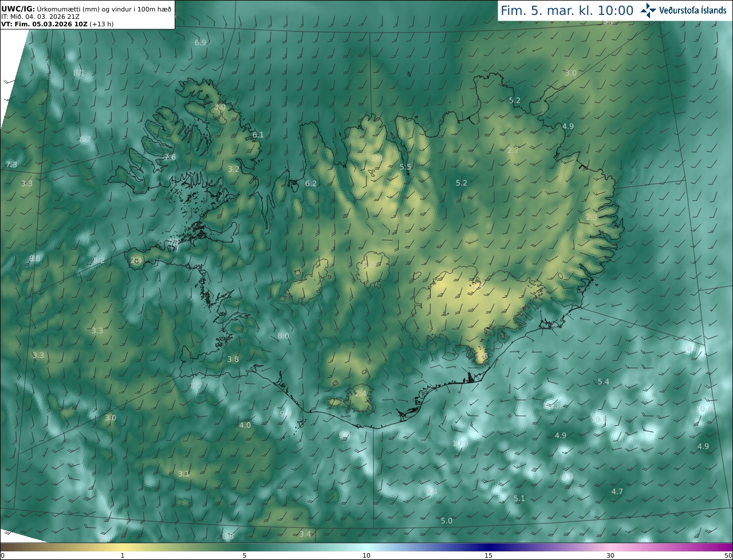
Task: Click the 6.9 precipitation value
Action: coord(200,43)
